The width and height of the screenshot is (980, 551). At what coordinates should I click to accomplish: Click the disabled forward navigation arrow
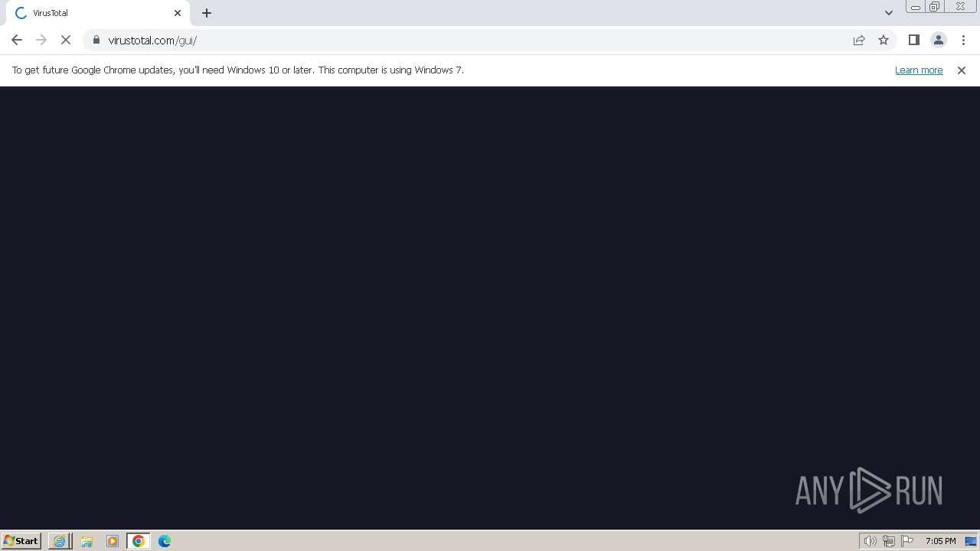pyautogui.click(x=41, y=40)
